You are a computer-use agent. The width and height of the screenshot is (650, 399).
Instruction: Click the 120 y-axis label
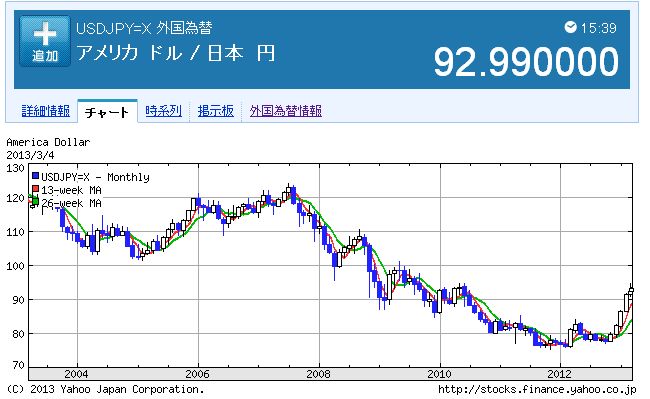(15, 198)
